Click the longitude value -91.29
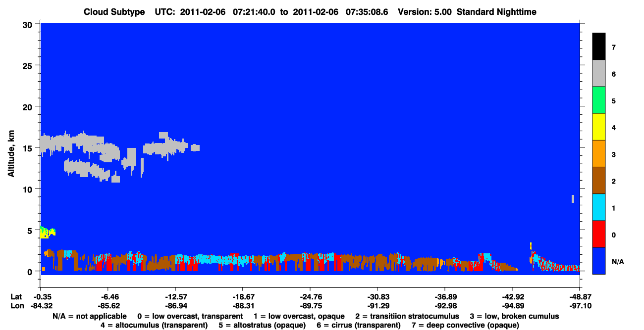The height and width of the screenshot is (330, 644). 377,306
